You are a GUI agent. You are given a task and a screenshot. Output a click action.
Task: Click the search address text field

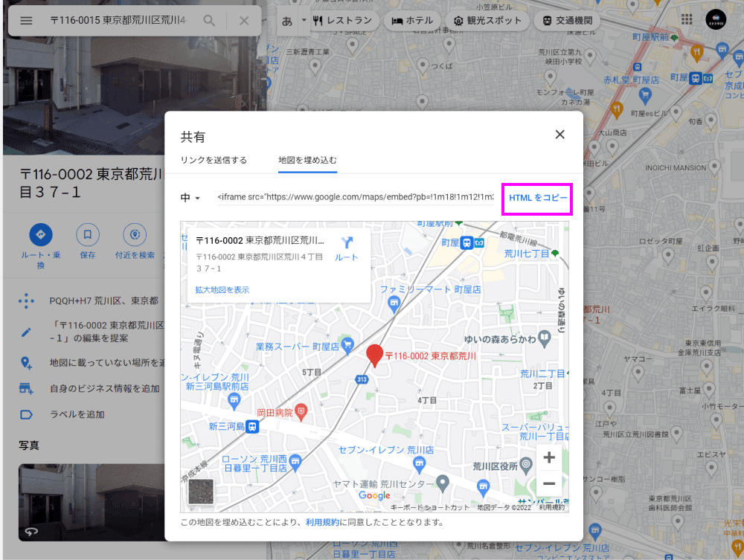coord(118,20)
